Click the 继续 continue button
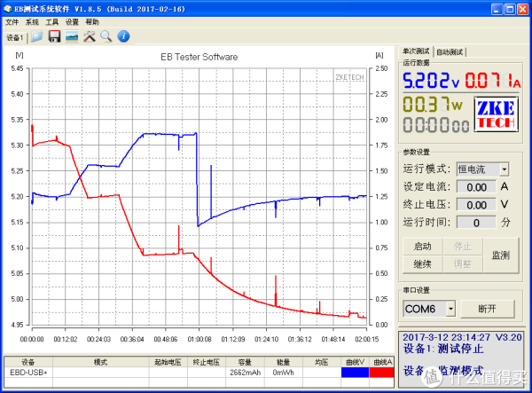 pyautogui.click(x=422, y=264)
